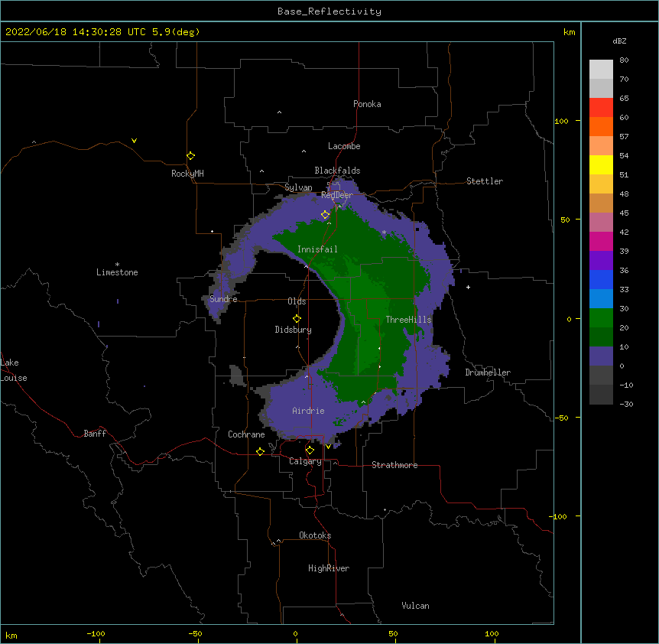Click the Lacombe city label
Screen dimensions: 659x644
coord(344,146)
